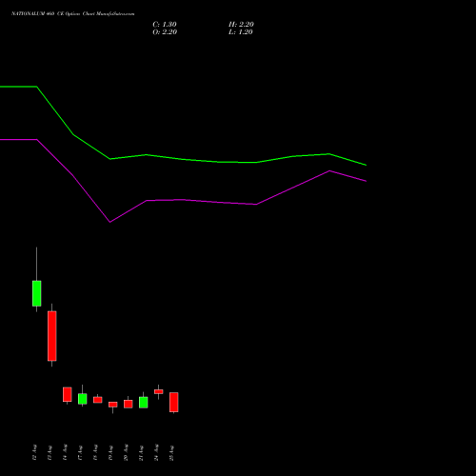Click the '13 Aug' date axis label
This screenshot has height=476, width=476.
(50, 452)
